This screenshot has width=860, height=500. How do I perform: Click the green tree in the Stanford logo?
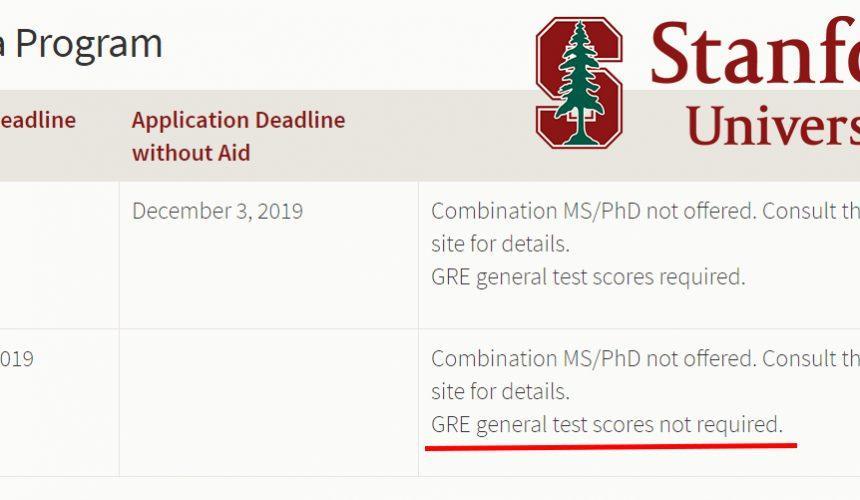pos(579,82)
